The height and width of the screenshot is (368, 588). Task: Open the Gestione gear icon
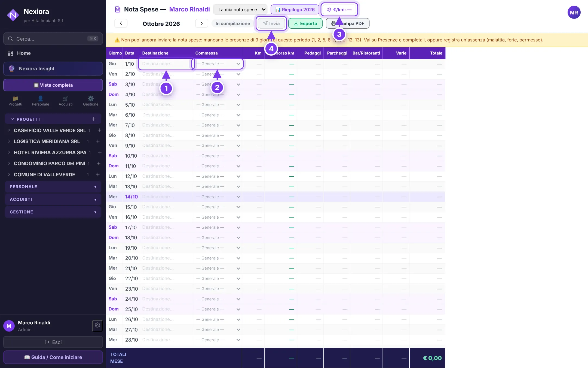(x=91, y=101)
